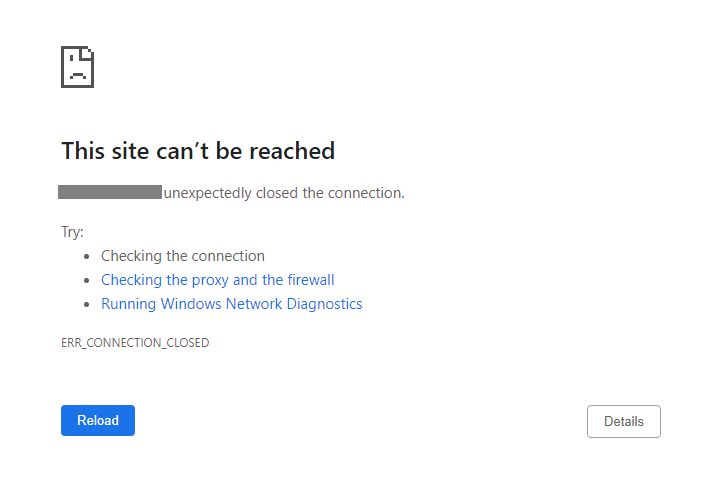Click the left eye of the sad face icon
The width and height of the screenshot is (715, 477).
pos(71,57)
